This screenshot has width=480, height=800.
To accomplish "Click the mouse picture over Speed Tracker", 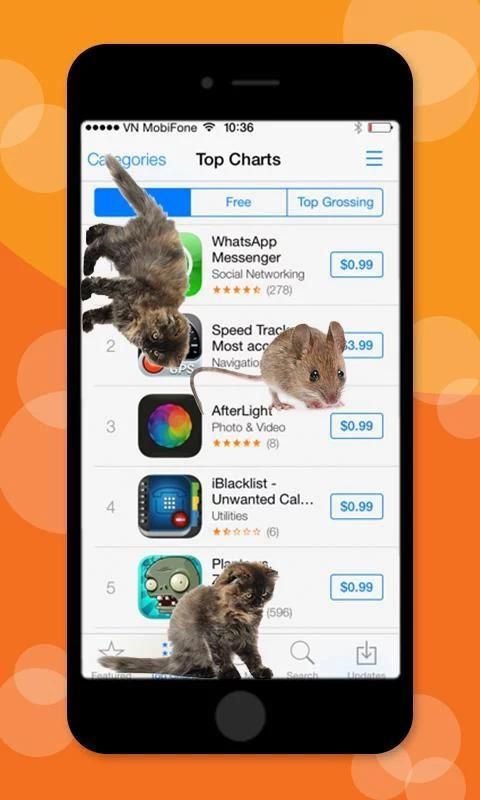I will 301,366.
